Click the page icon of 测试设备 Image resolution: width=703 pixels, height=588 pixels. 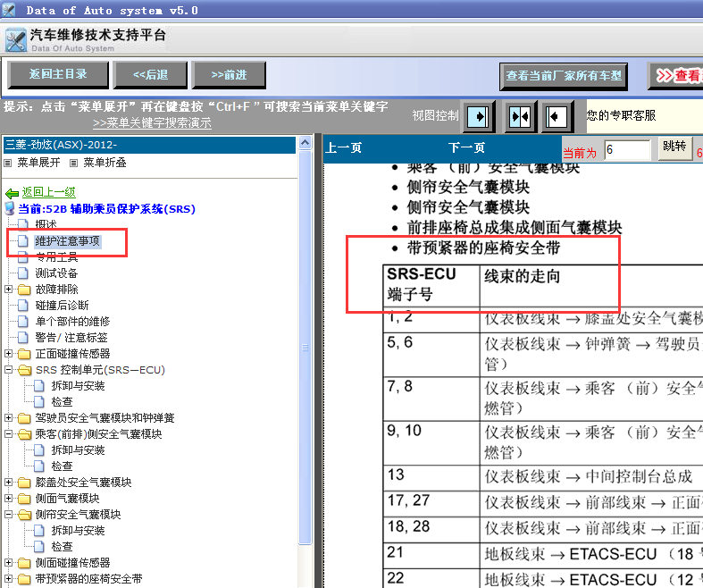click(x=23, y=273)
